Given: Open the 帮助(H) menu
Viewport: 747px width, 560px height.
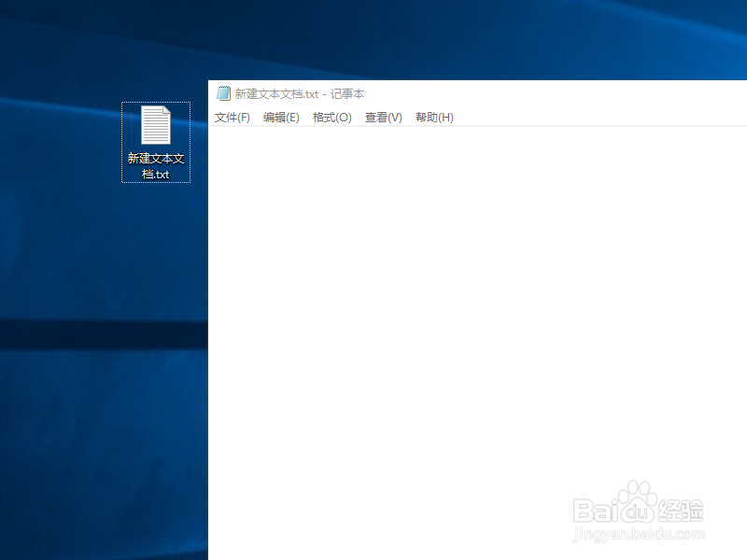Looking at the screenshot, I should pos(434,118).
